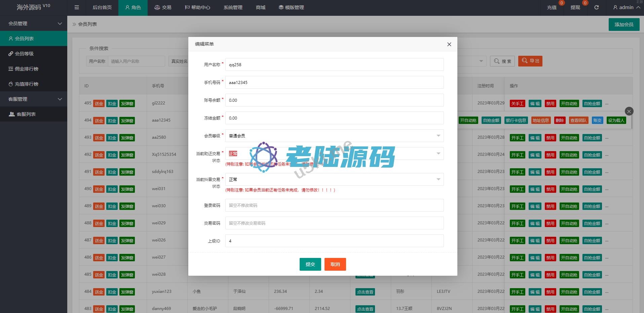Open 客服列表 in the sidebar

click(x=26, y=114)
